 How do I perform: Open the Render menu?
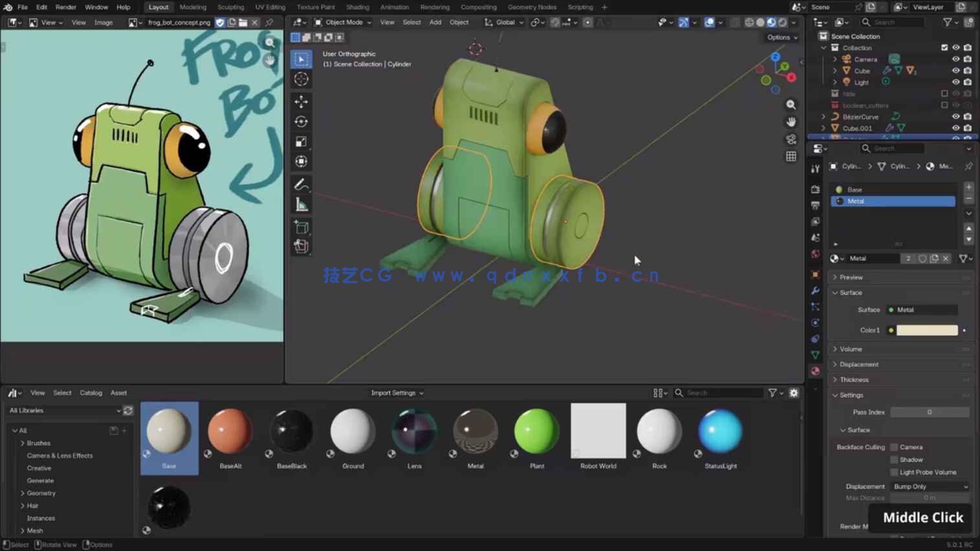tap(65, 7)
